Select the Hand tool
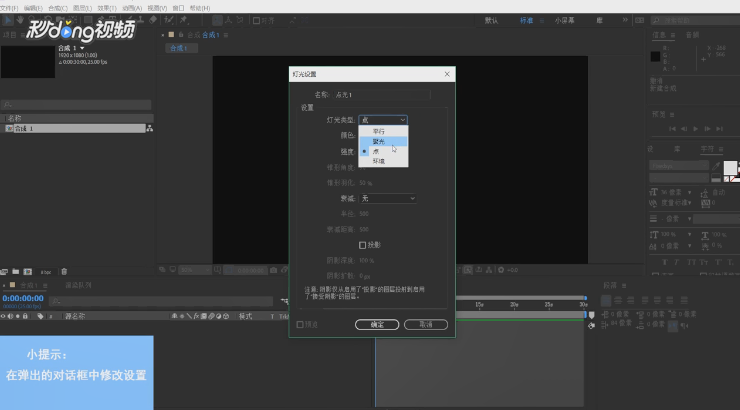The height and width of the screenshot is (410, 740). pos(20,20)
